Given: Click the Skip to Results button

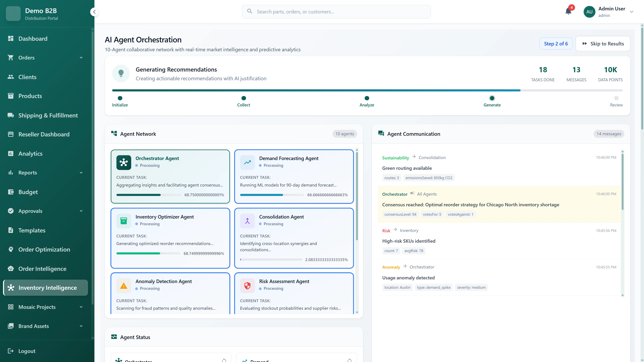Looking at the screenshot, I should point(603,43).
